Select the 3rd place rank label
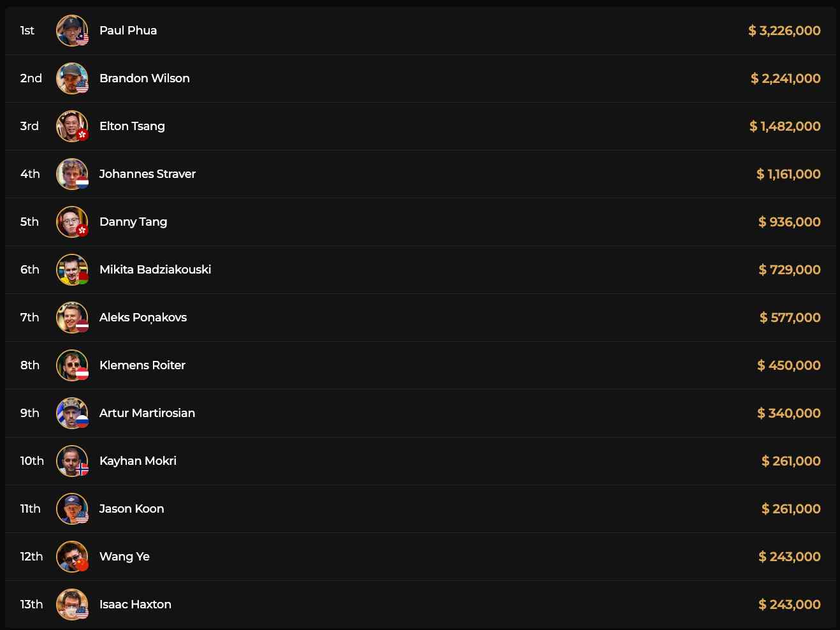840x630 pixels. pyautogui.click(x=29, y=126)
